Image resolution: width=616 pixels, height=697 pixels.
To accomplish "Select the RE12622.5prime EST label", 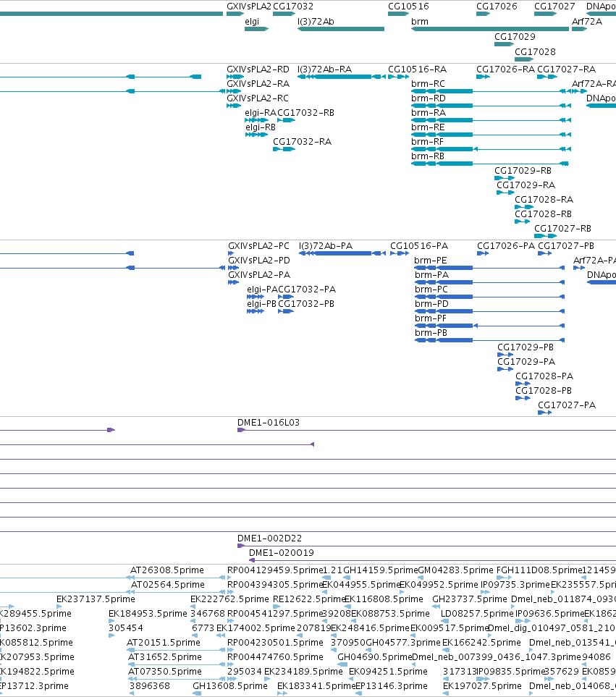I will [309, 599].
